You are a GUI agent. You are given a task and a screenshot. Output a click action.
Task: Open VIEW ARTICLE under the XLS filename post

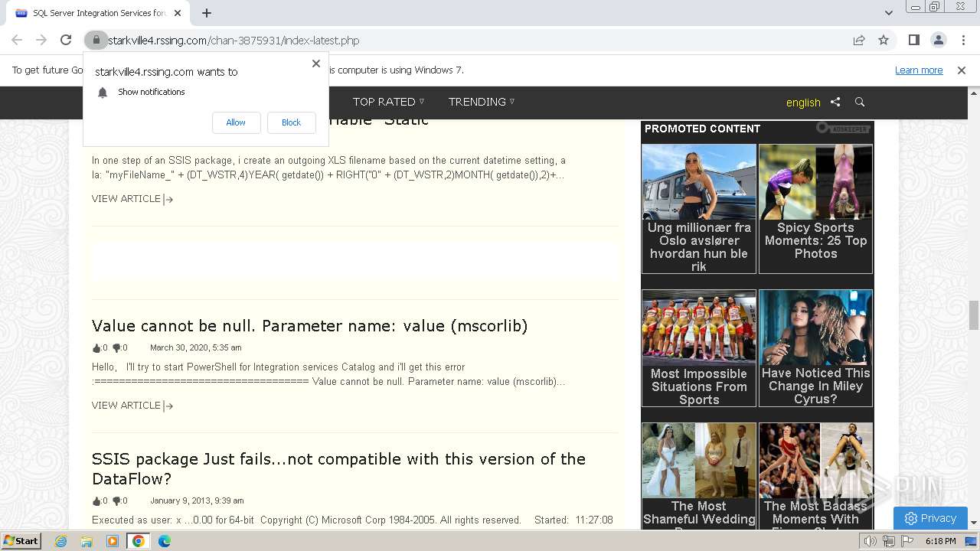(x=132, y=199)
